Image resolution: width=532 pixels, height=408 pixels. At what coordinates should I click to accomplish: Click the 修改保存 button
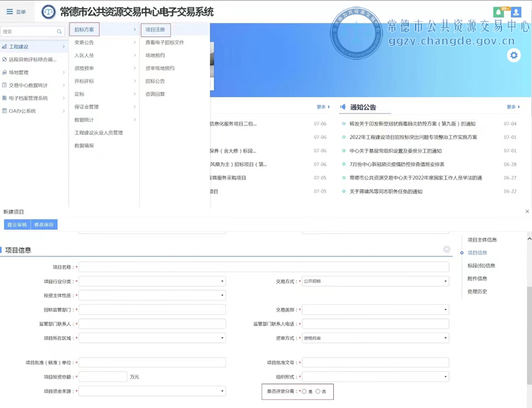[44, 225]
